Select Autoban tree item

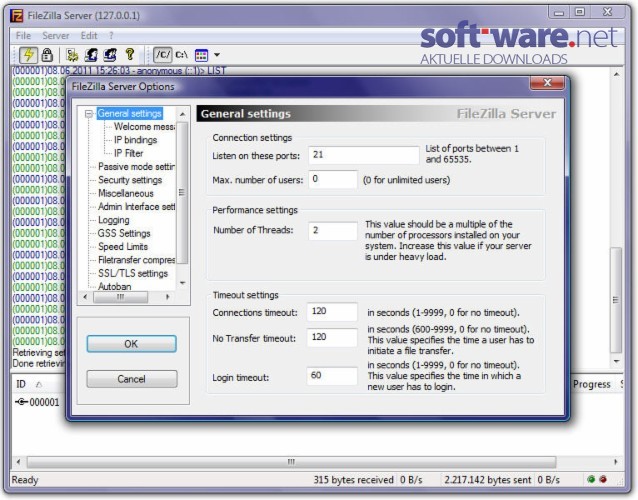(x=114, y=286)
